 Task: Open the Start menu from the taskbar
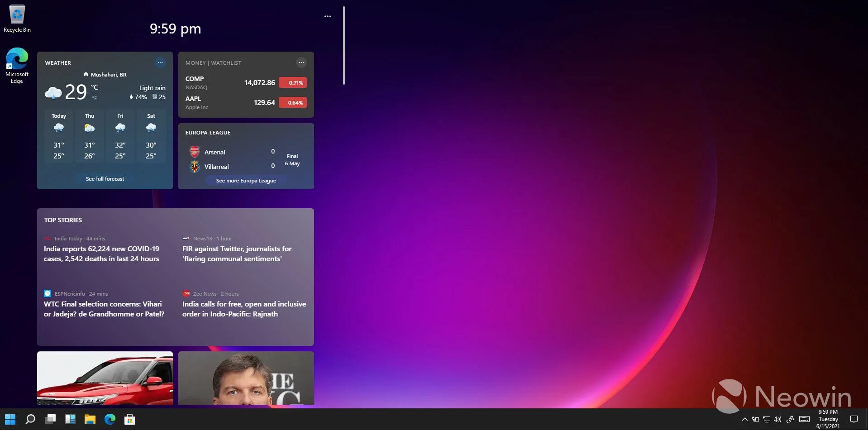10,420
